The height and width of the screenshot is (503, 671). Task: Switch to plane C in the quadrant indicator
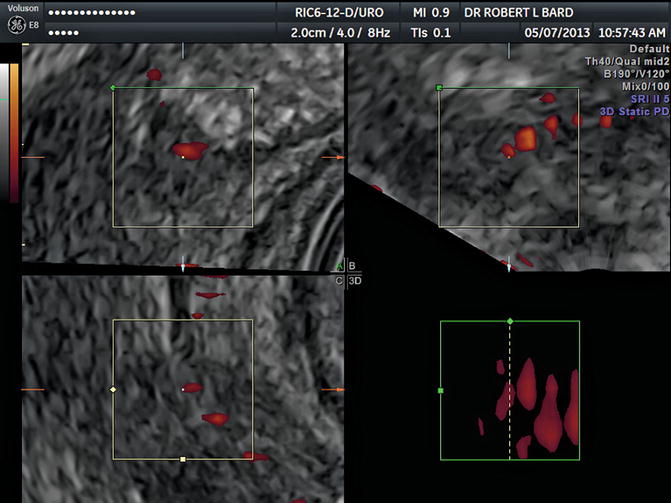[339, 281]
